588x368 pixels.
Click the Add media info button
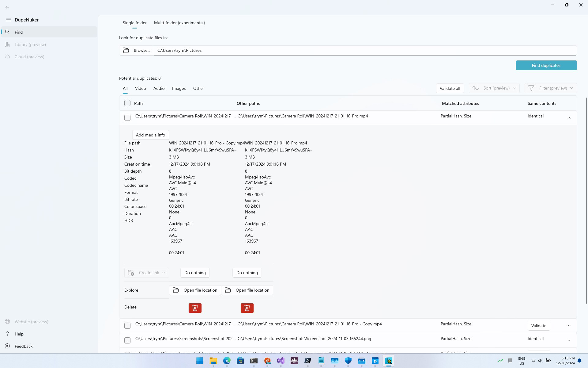pyautogui.click(x=150, y=135)
